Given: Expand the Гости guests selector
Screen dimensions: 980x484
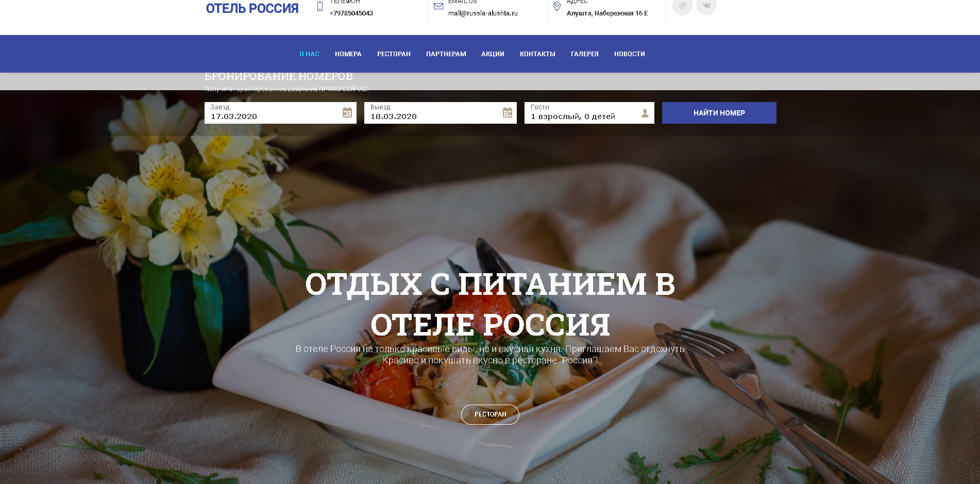Looking at the screenshot, I should [x=589, y=113].
